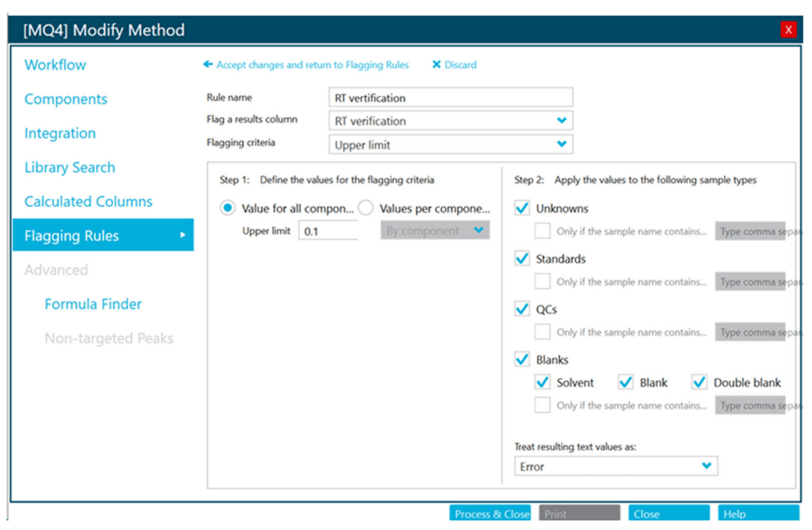Switch to the Library Search section

pyautogui.click(x=70, y=167)
